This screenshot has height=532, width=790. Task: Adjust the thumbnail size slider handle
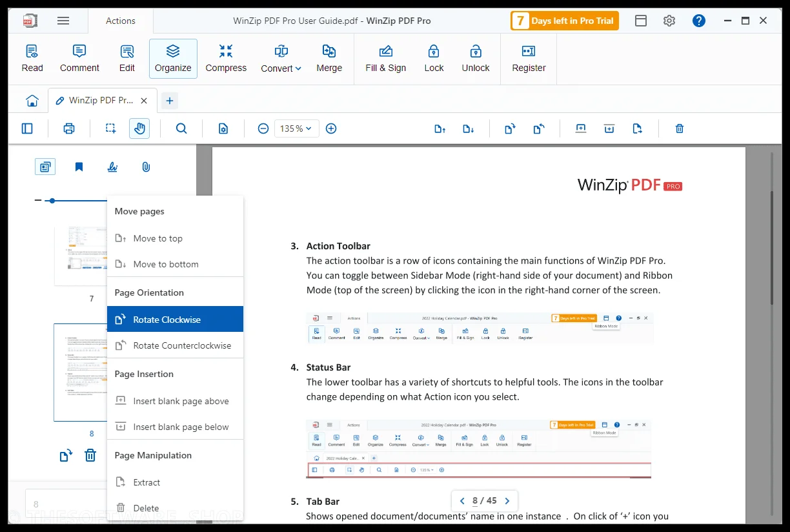(52, 201)
